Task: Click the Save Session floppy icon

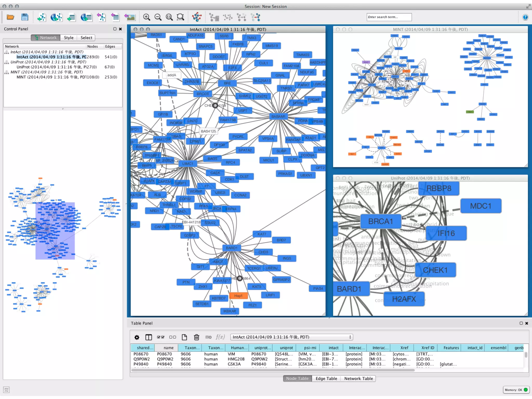Action: [25, 17]
